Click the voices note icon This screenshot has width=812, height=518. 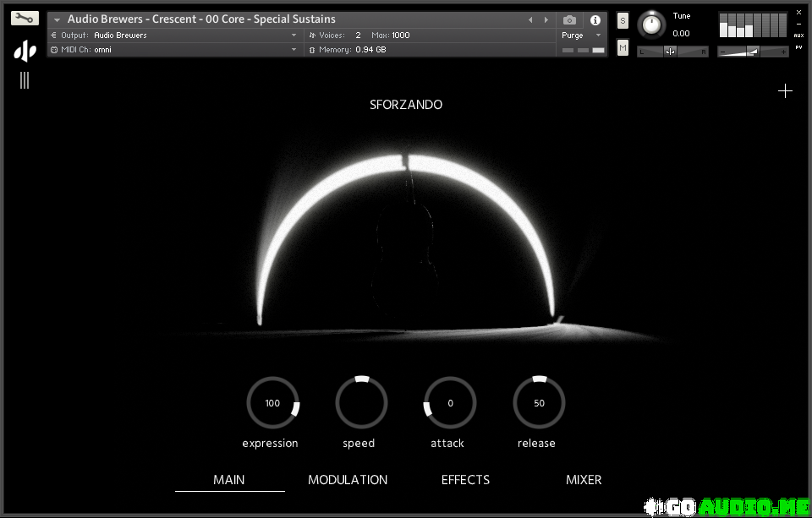312,35
